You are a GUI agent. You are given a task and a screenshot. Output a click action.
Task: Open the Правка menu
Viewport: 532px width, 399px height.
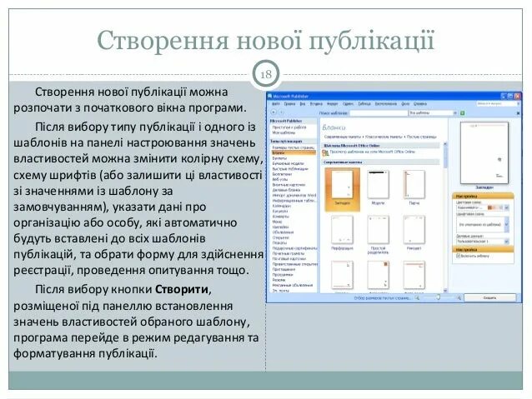289,104
